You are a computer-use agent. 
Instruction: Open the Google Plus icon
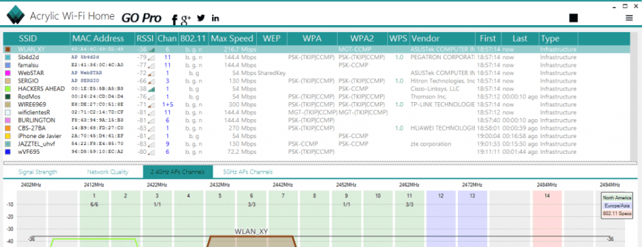pos(186,18)
